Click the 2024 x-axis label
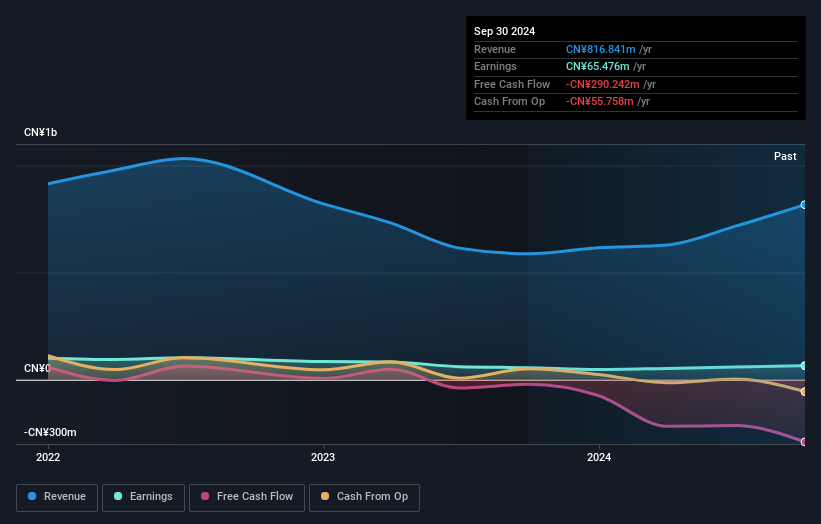 point(599,458)
